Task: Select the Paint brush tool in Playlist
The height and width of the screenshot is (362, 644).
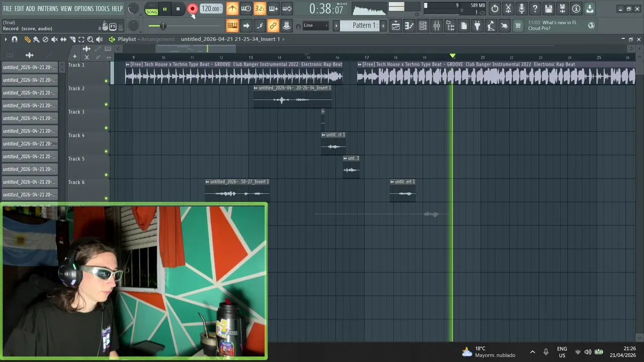Action: (36, 39)
